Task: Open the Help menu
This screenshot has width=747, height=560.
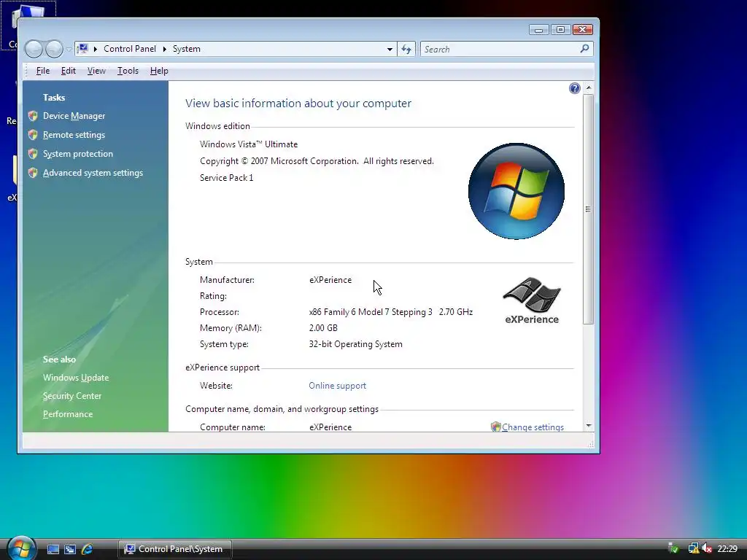Action: [159, 71]
